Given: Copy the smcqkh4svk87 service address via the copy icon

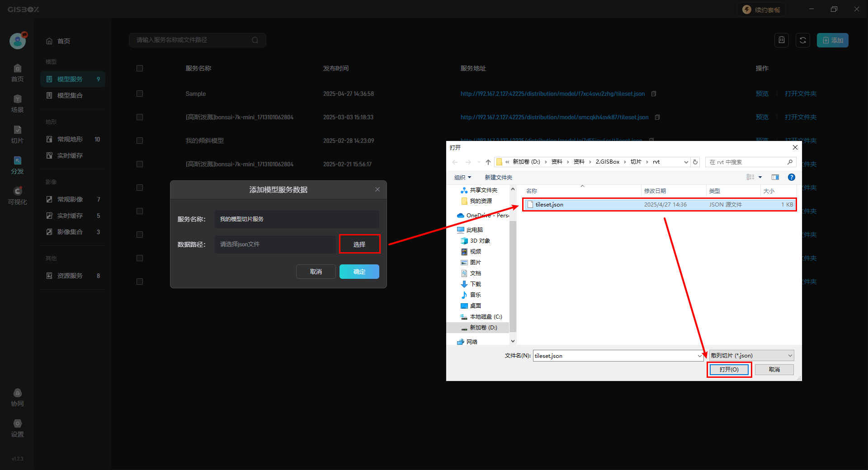Looking at the screenshot, I should [657, 117].
